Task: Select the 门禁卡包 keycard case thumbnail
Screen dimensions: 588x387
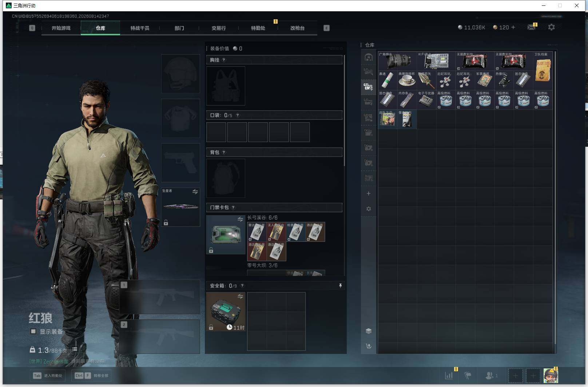Action: point(226,234)
